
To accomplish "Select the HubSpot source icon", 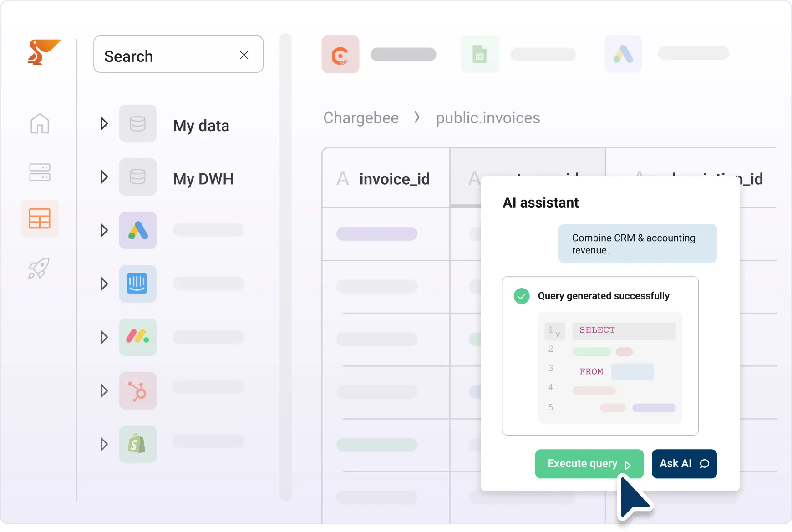I will pos(137,390).
